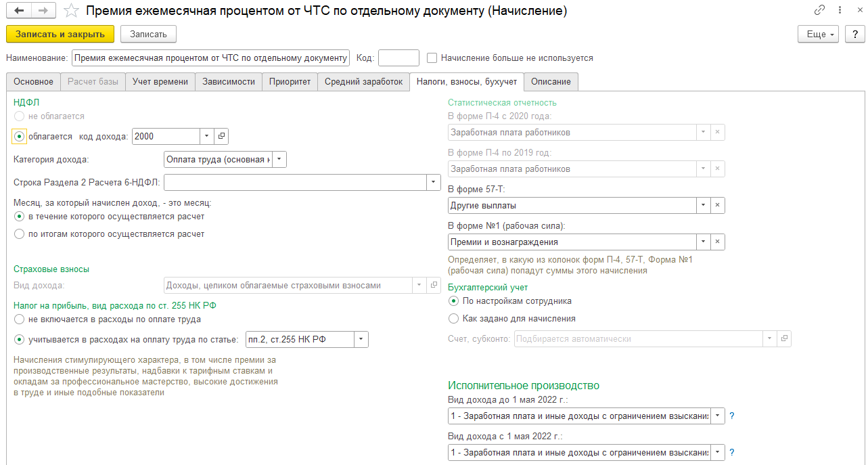The image size is (868, 465).
Task: Open 'Категория дохода' dropdown list
Action: tap(279, 160)
